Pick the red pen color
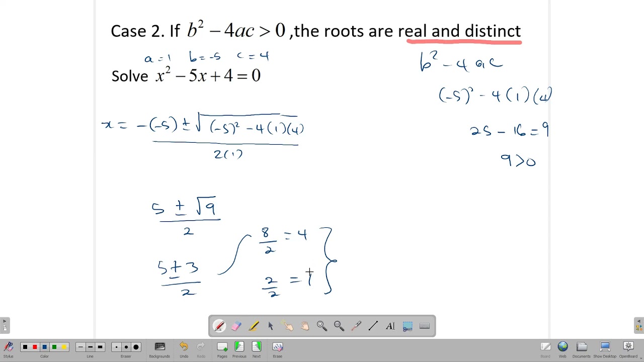 [x=35, y=347]
